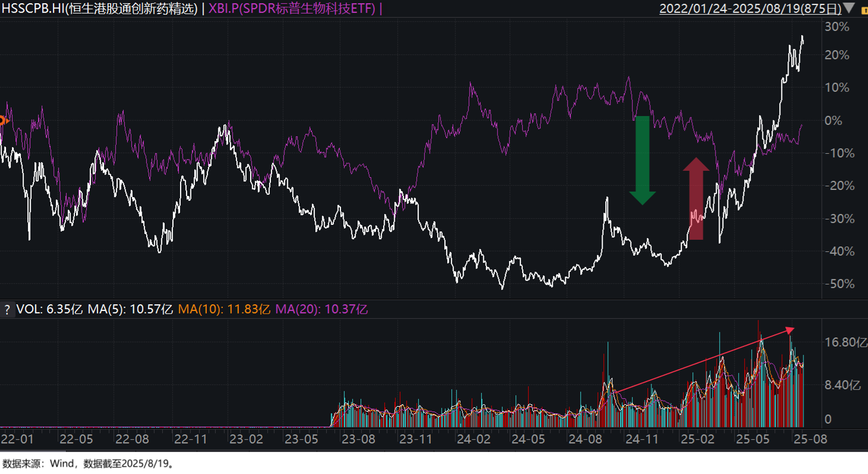Click the -10% y-axis label
The height and width of the screenshot is (474, 868).
[840, 153]
